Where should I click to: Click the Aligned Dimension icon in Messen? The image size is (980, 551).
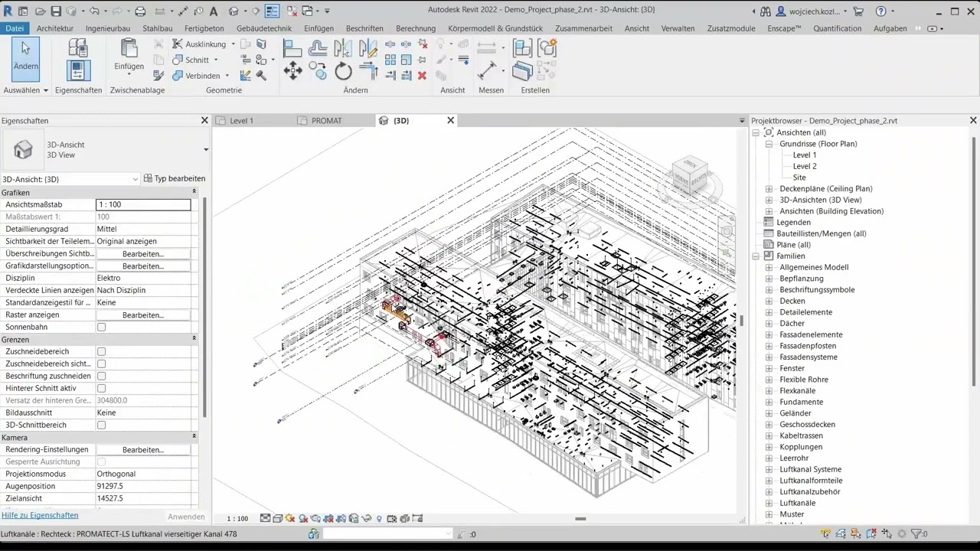click(486, 72)
